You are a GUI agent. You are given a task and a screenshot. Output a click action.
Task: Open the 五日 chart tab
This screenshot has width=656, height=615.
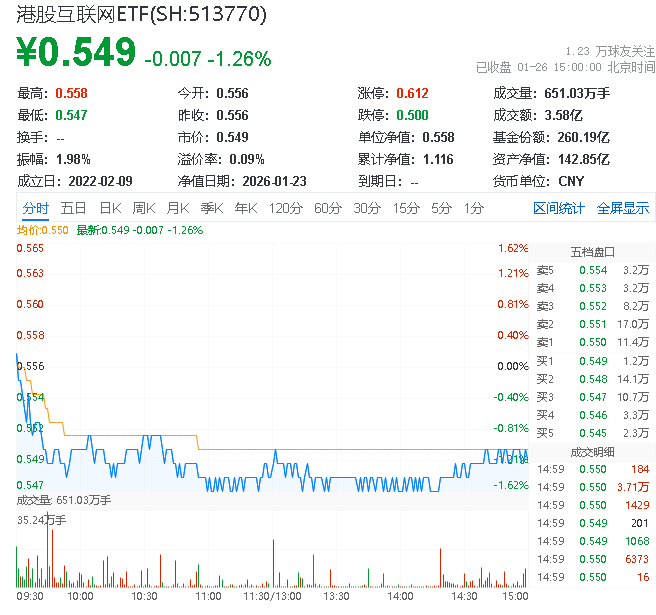73,208
